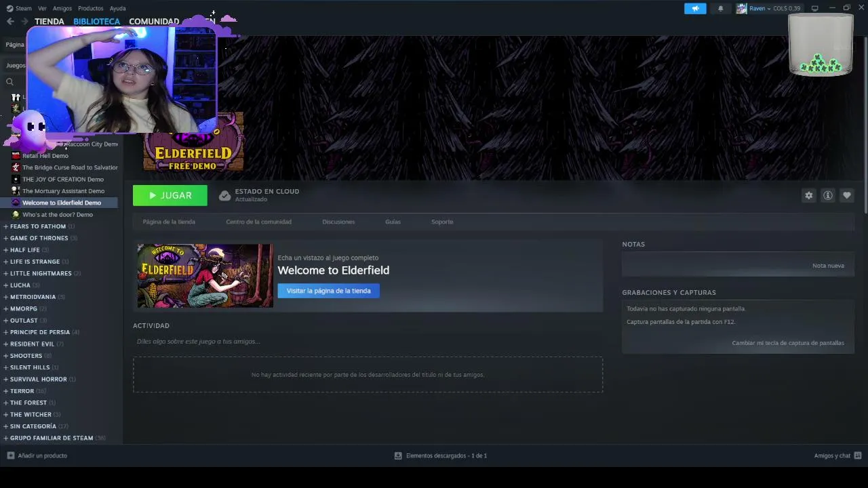Open the notifications bell
The image size is (868, 488).
tap(721, 8)
